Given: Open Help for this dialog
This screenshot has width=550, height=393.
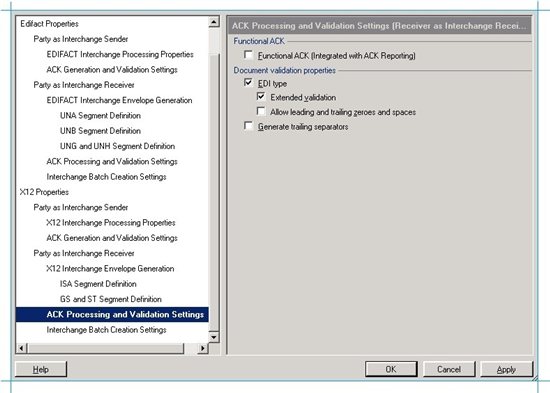Looking at the screenshot, I should [41, 369].
